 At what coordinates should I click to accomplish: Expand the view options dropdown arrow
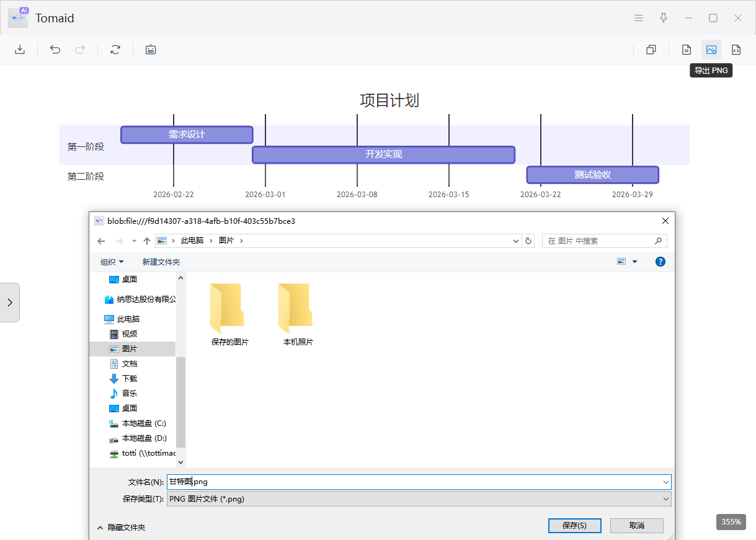[x=634, y=262]
